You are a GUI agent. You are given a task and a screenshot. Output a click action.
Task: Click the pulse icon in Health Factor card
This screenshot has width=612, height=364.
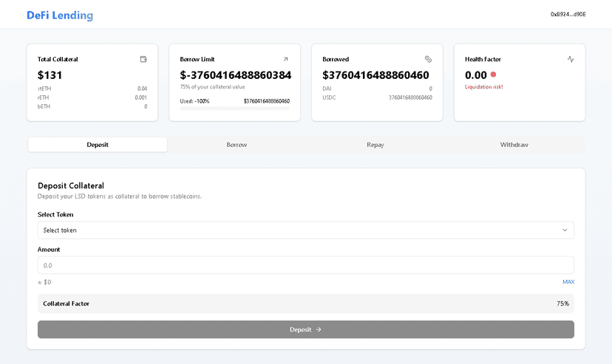point(571,59)
